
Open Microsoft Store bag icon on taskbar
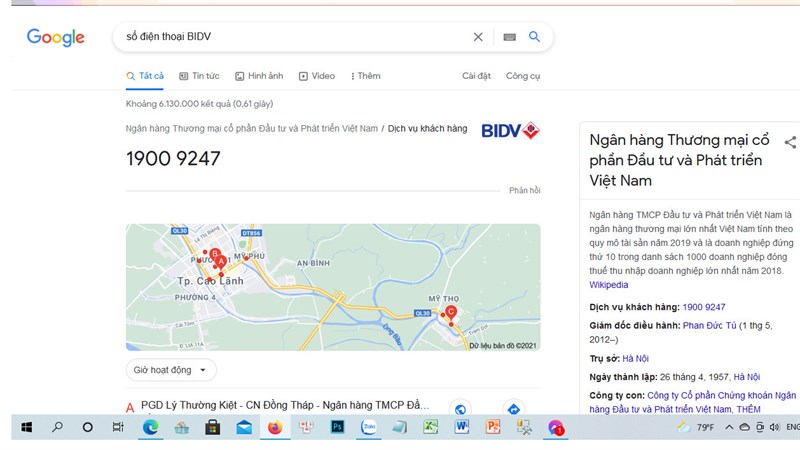(213, 427)
